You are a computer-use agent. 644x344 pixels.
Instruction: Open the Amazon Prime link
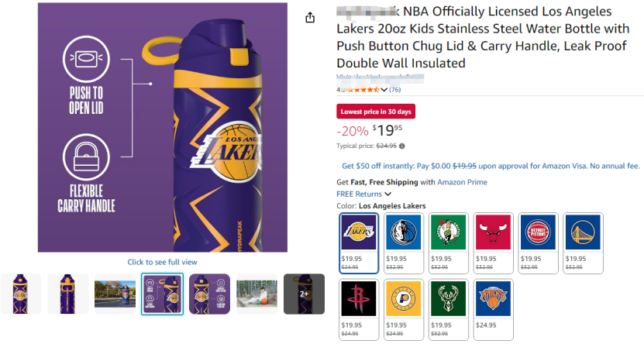[462, 182]
